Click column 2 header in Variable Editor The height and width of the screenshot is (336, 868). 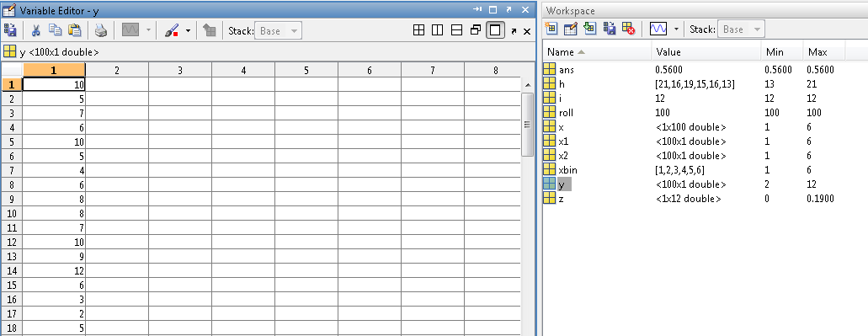tap(117, 70)
